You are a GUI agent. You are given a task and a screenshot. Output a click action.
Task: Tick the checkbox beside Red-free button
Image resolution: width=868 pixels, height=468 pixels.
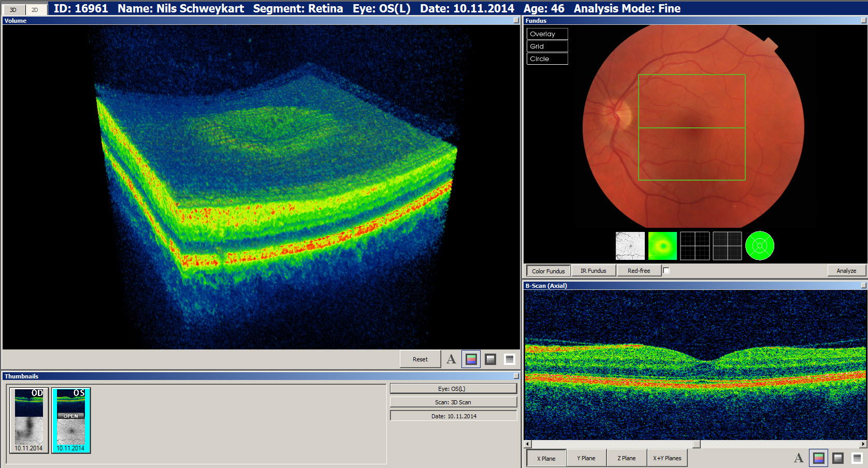[x=667, y=271]
